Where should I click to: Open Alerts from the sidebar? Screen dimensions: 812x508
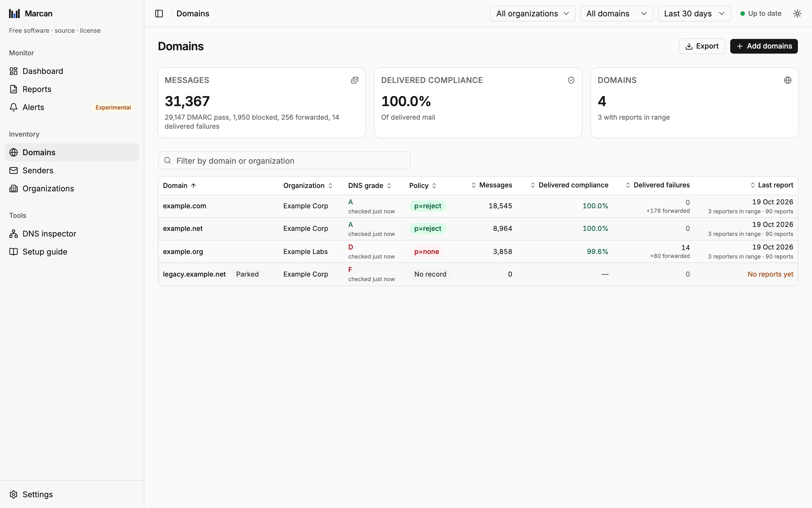click(72, 107)
